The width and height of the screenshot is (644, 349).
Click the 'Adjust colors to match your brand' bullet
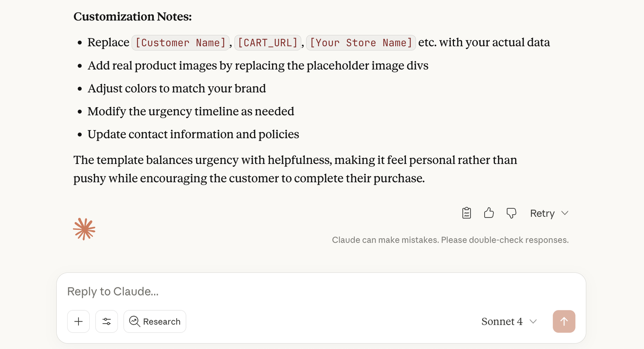pyautogui.click(x=177, y=88)
